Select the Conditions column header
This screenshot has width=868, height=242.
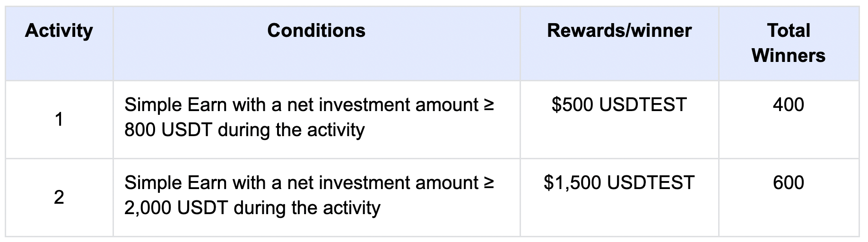pos(316,31)
